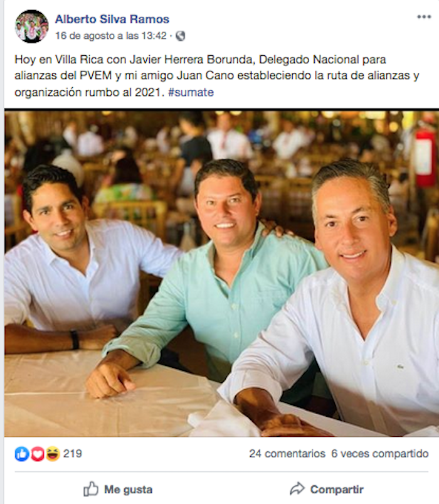Open the 6 veces compartido link
Viewport: 439px width, 504px height.
380,454
